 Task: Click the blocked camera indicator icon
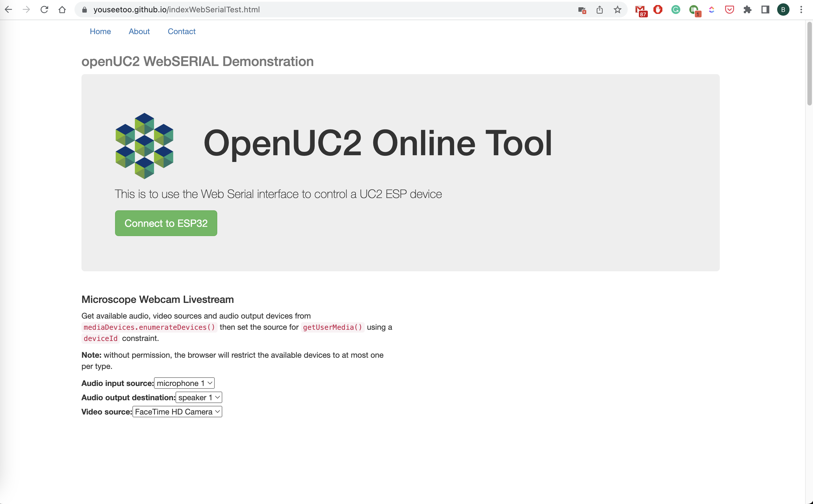tap(582, 10)
